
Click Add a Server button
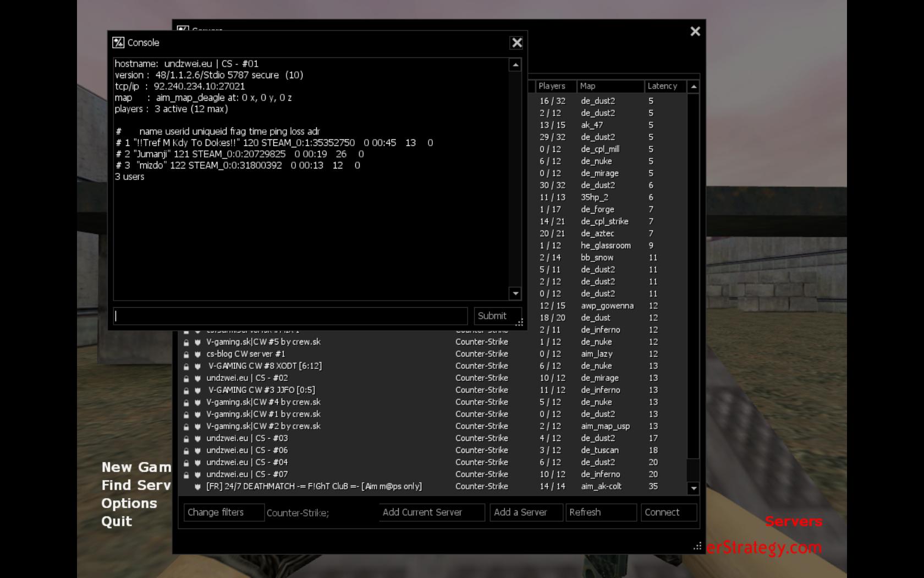pos(526,512)
